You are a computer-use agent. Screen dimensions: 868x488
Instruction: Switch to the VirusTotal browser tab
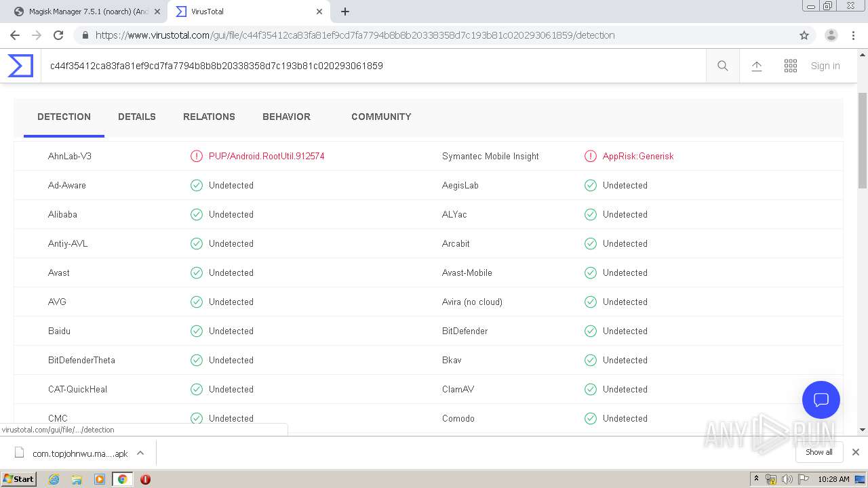pyautogui.click(x=248, y=12)
